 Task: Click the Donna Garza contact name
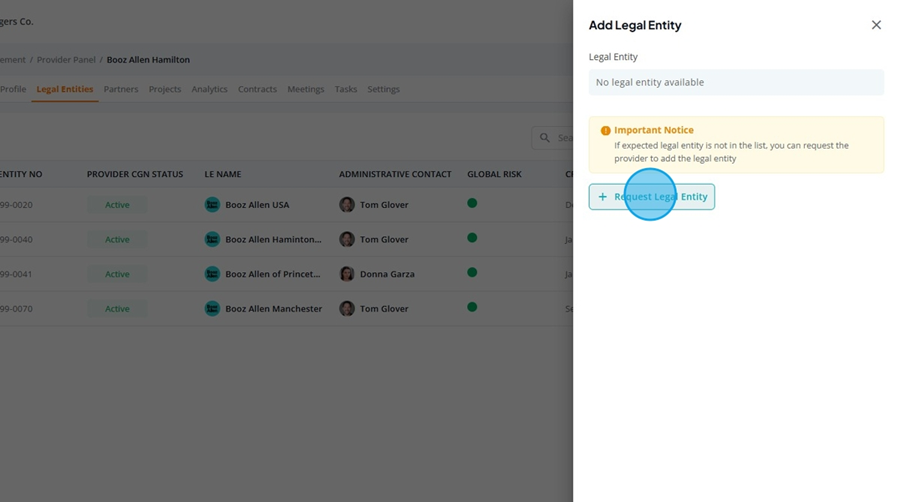tap(387, 274)
